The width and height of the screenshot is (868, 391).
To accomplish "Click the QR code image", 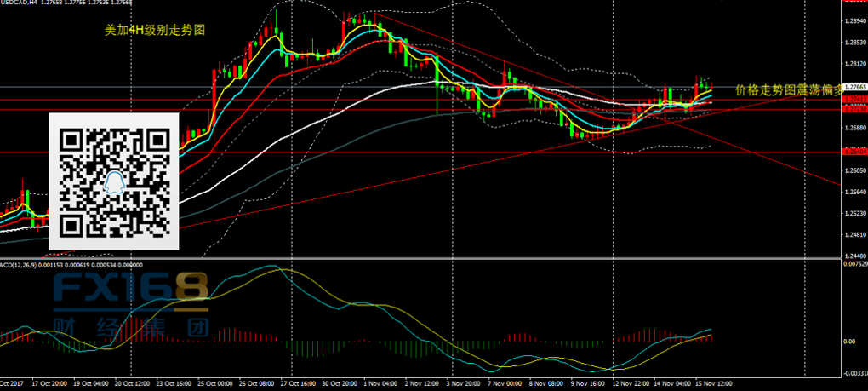I will pyautogui.click(x=114, y=181).
